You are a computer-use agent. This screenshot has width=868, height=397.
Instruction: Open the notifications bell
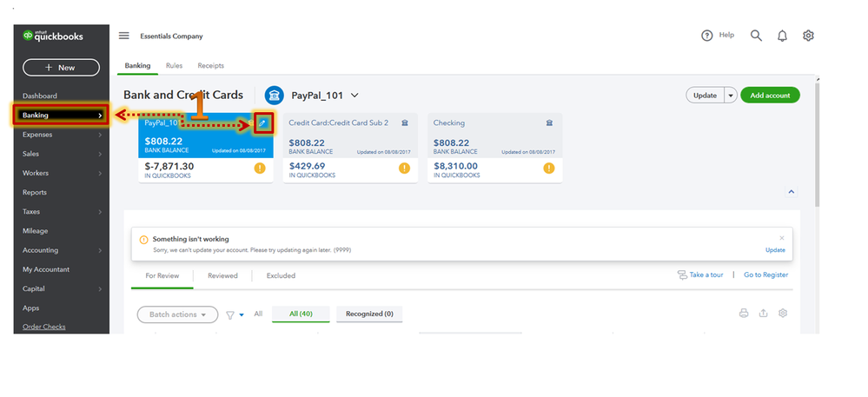[782, 36]
